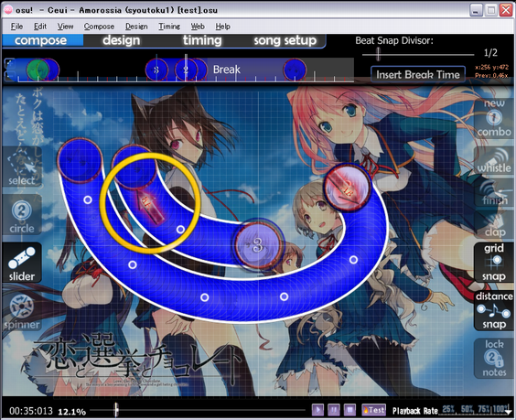The image size is (516, 420).
Task: Set playback rate to 25%
Action: (x=448, y=409)
